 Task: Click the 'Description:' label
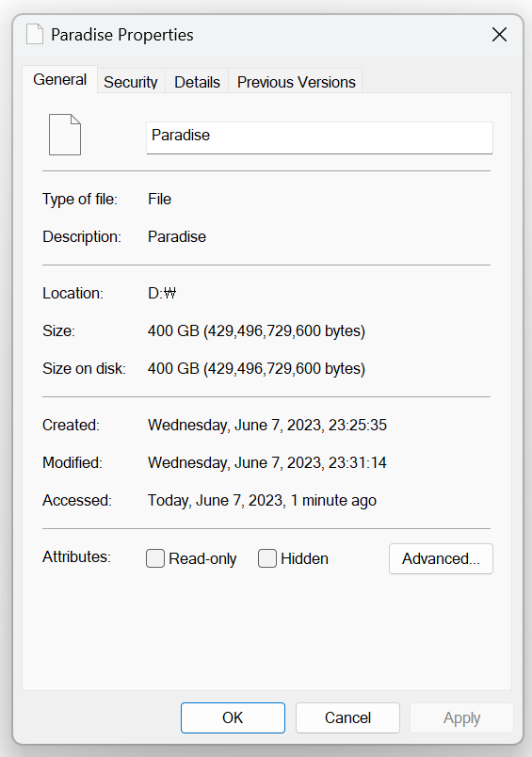coord(82,236)
